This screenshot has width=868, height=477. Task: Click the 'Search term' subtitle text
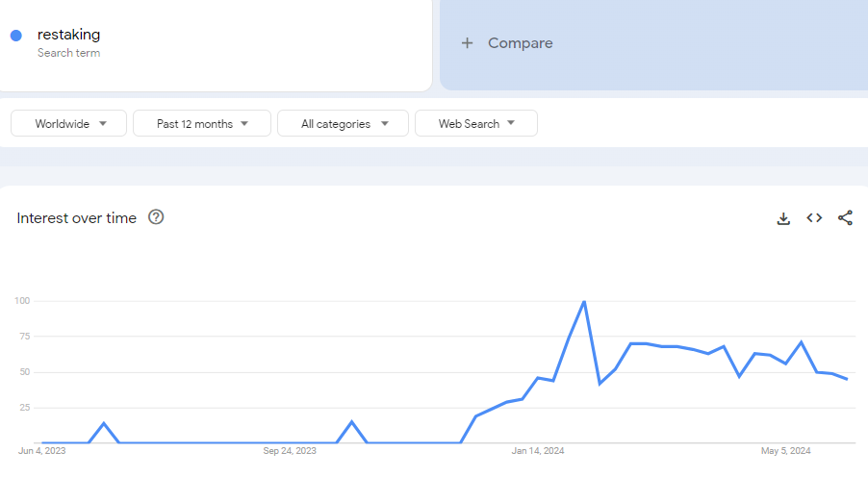pyautogui.click(x=68, y=53)
